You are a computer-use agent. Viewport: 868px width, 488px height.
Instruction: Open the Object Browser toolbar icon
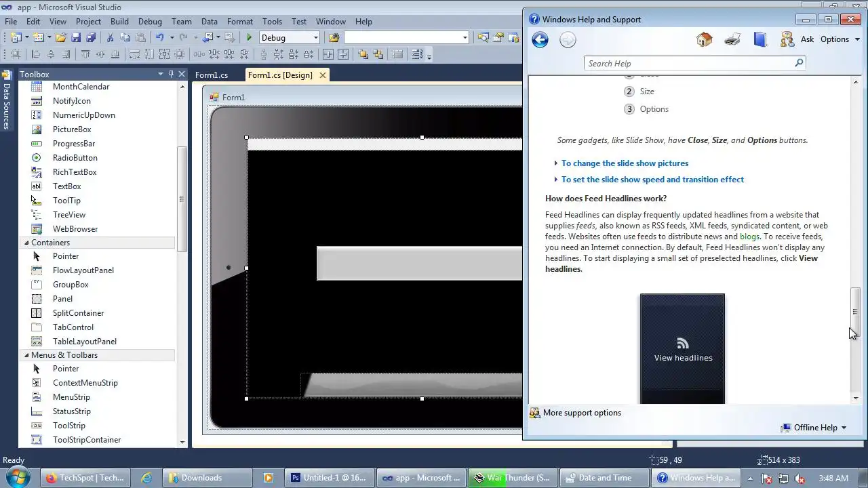(513, 37)
